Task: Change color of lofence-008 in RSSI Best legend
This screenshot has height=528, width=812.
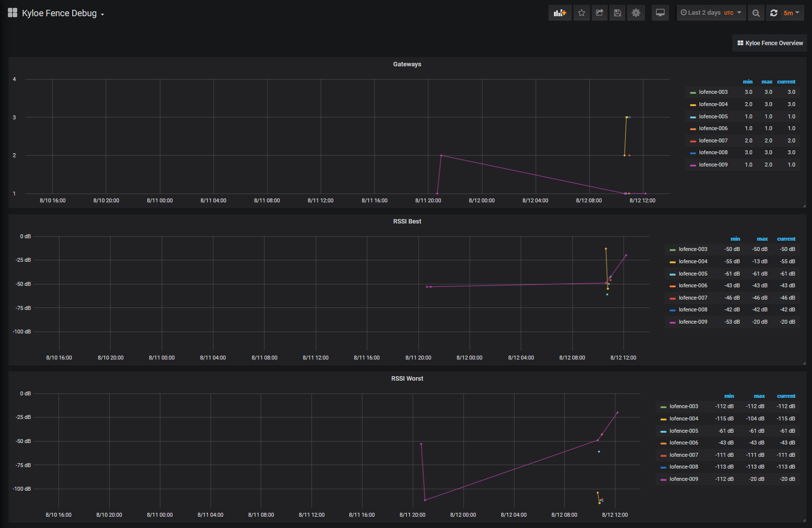Action: 672,310
